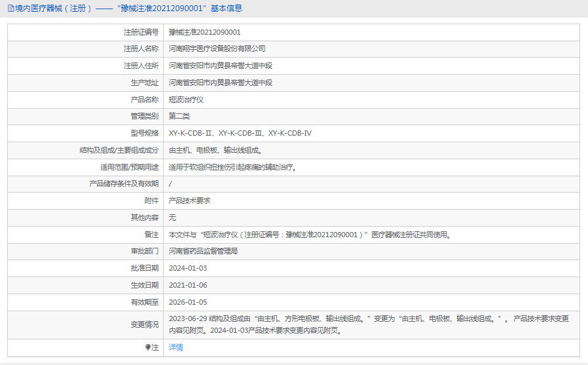Click management category value 第二类
588x365 pixels.
tap(179, 116)
